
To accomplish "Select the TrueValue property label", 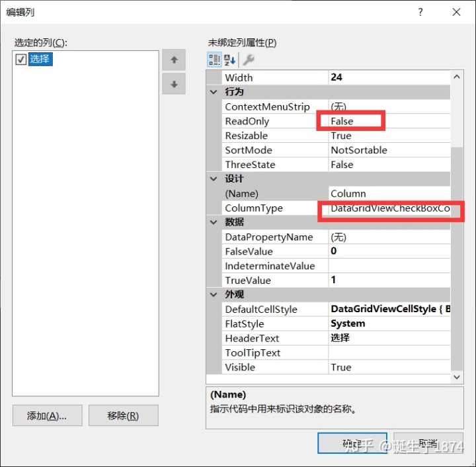I will (248, 280).
